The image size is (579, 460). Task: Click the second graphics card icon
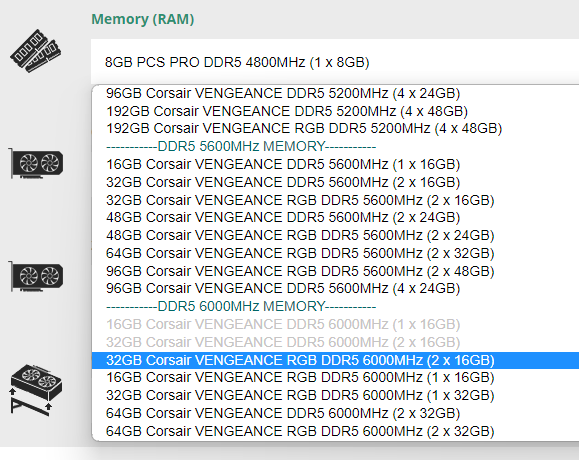(x=36, y=276)
